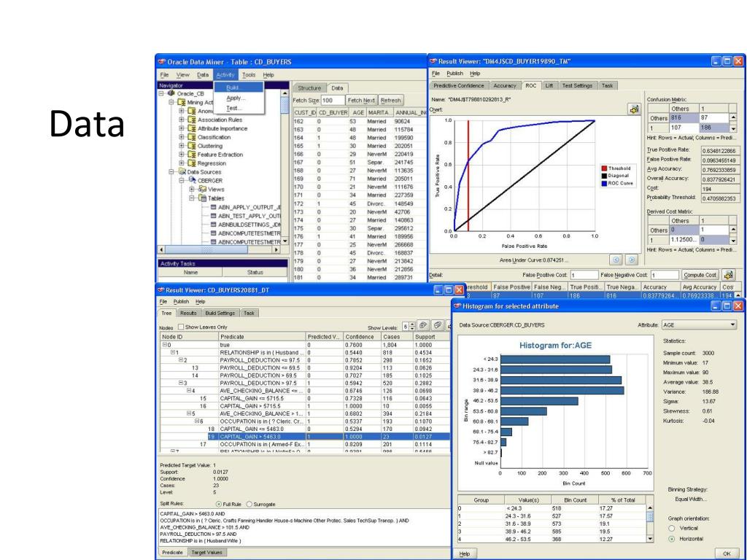
Task: Open the Tools menu in Oracle Data Miner
Action: pos(249,75)
